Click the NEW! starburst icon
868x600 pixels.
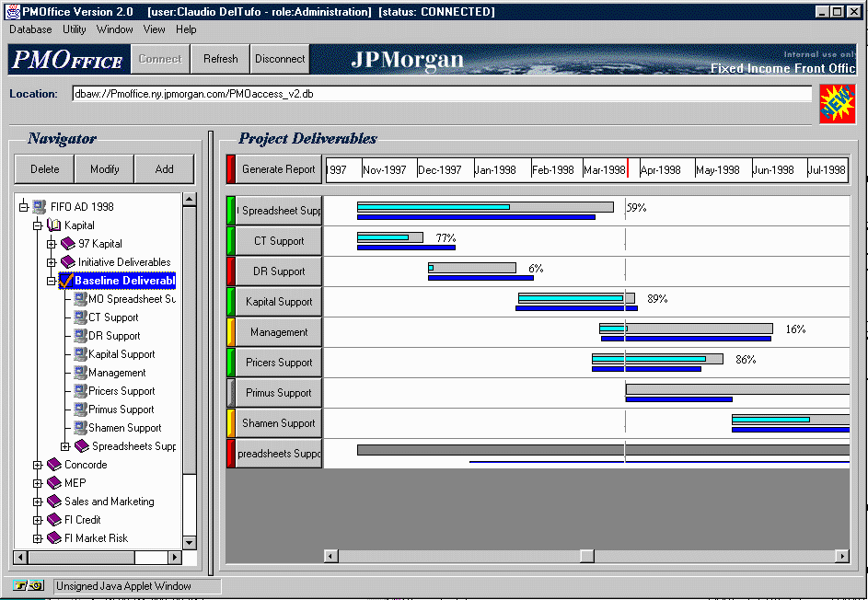pos(838,103)
